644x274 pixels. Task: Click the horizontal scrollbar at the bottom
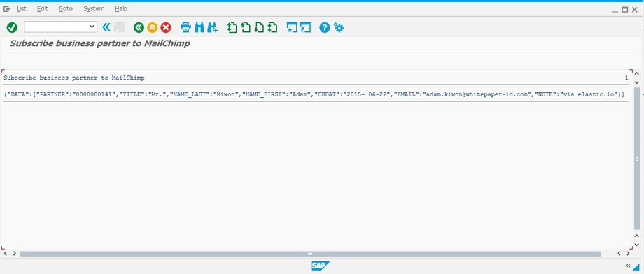(310, 254)
